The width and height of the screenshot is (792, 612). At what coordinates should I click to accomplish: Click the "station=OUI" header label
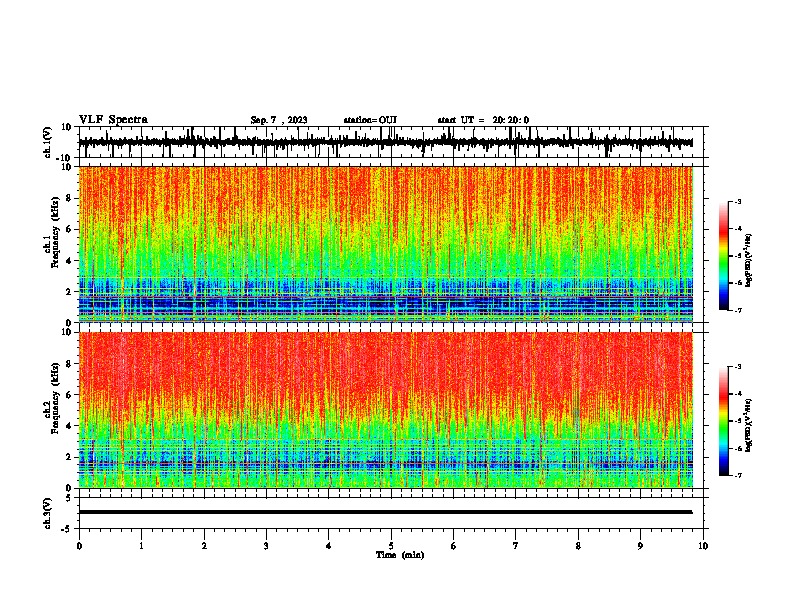(x=370, y=120)
